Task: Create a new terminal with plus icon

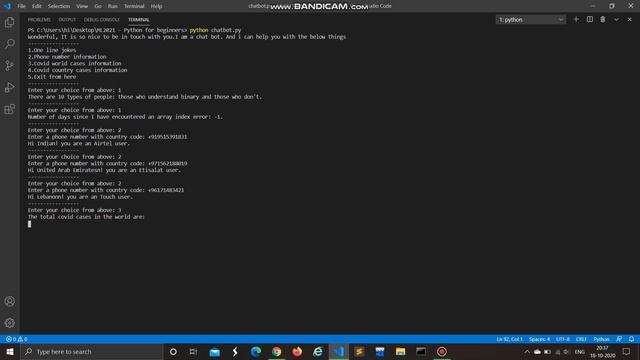Action: 576,19
